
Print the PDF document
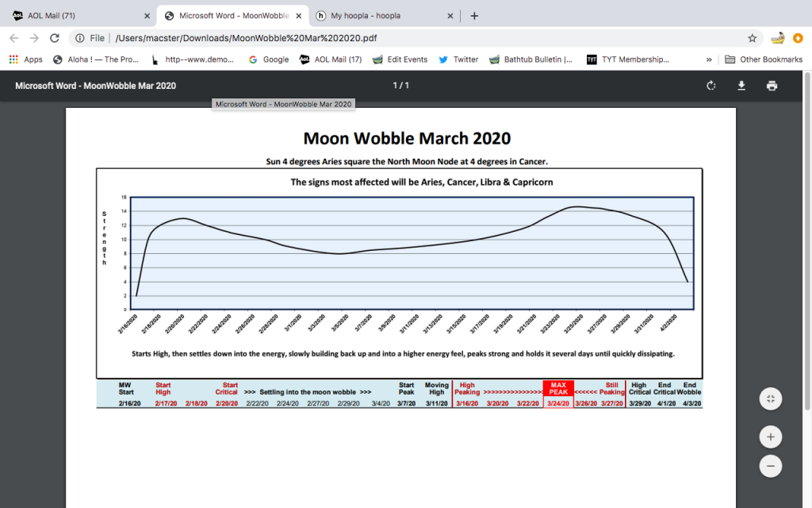772,86
